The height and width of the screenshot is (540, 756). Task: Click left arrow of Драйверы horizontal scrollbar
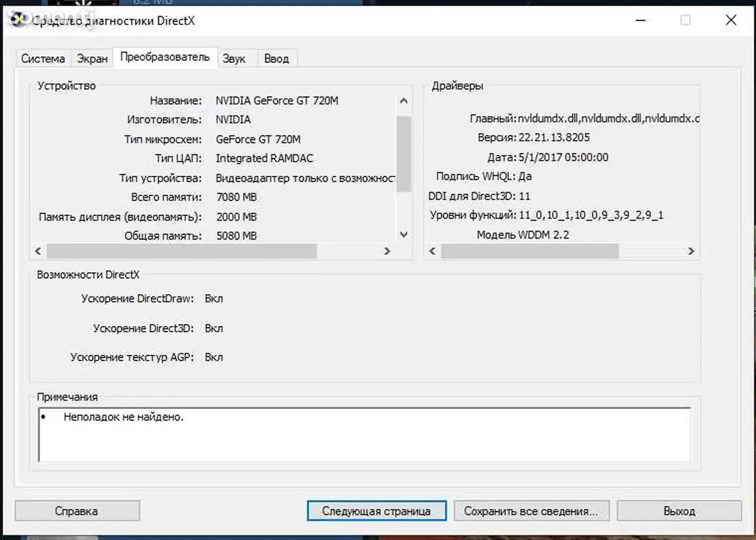432,251
